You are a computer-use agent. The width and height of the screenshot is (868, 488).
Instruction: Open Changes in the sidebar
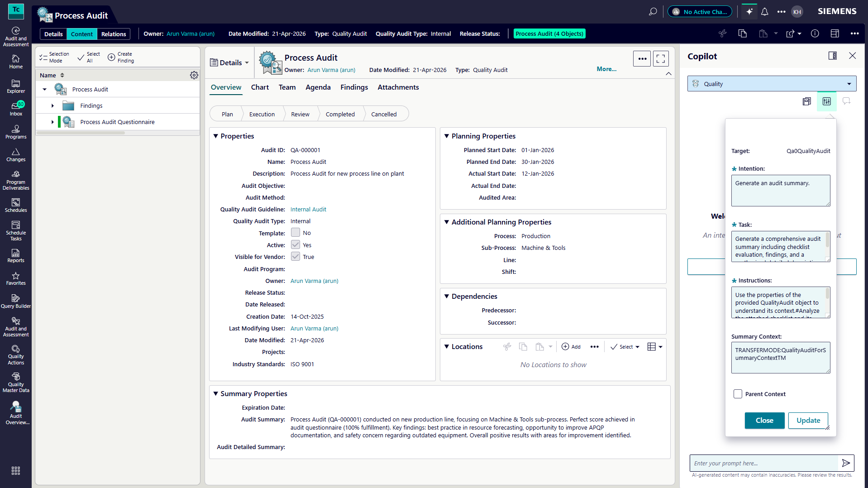[16, 154]
